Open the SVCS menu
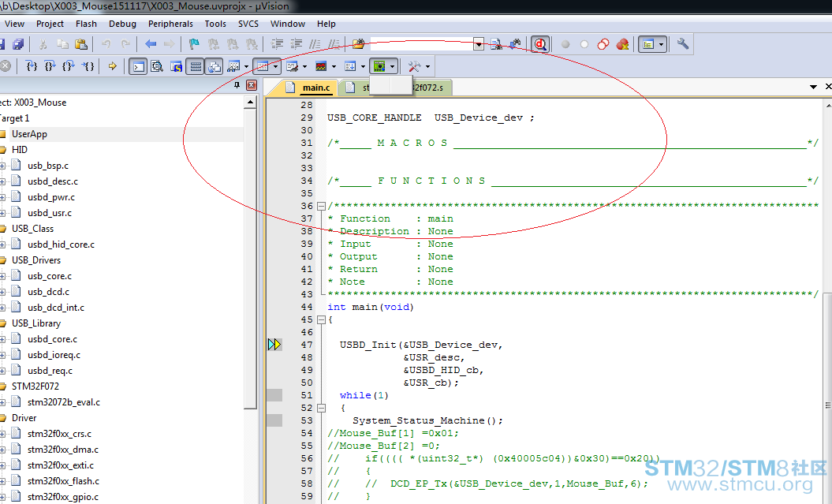The image size is (832, 504). pos(248,24)
